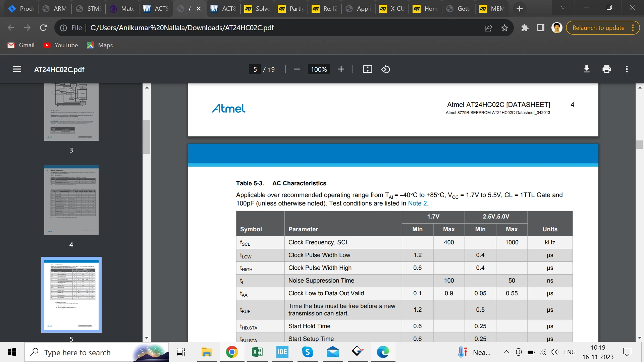Open Task View on the taskbar
The height and width of the screenshot is (362, 644).
point(181,352)
